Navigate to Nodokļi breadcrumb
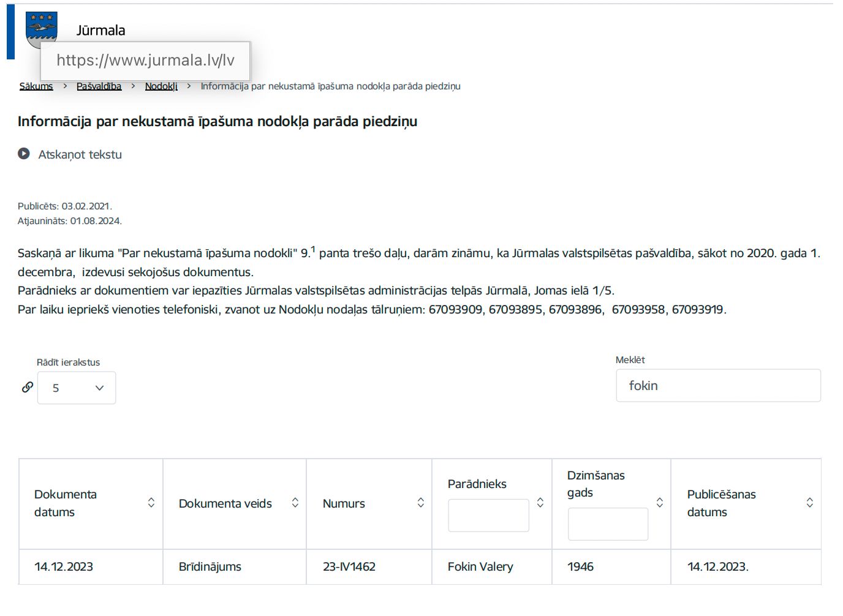The image size is (843, 616). 161,86
